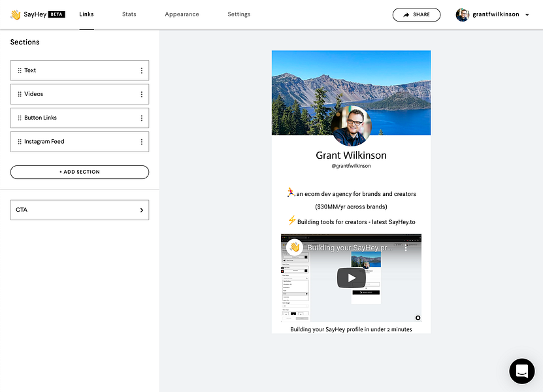
Task: Grab the drag handle of Button Links
Action: point(20,118)
